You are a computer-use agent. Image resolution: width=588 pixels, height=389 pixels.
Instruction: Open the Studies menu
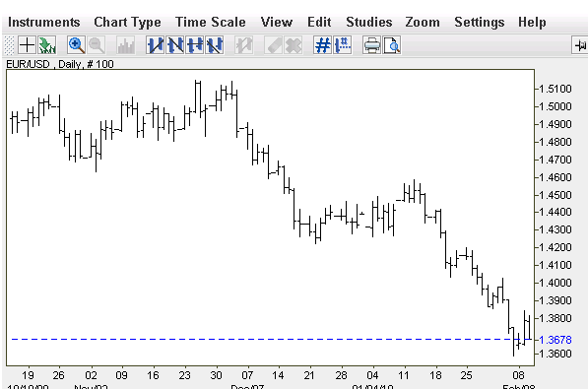(x=369, y=22)
